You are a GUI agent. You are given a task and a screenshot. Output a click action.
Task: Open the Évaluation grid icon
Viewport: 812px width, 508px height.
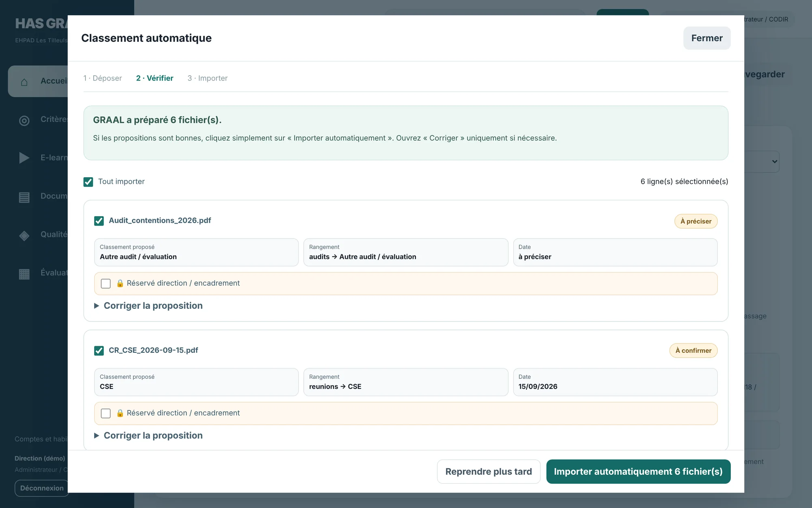[x=24, y=274]
